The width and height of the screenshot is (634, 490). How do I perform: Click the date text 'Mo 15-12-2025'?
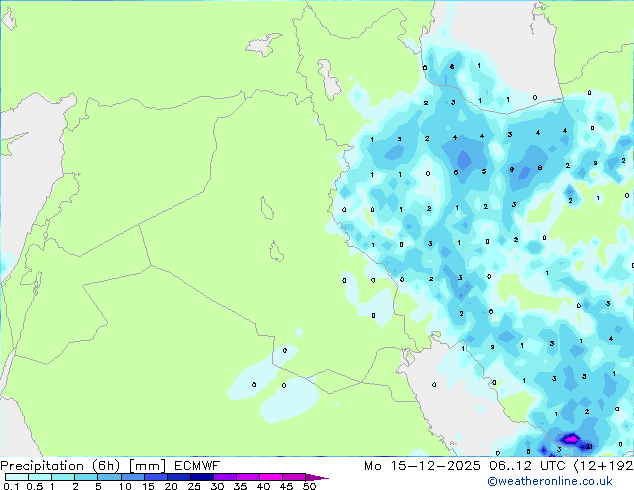click(423, 466)
